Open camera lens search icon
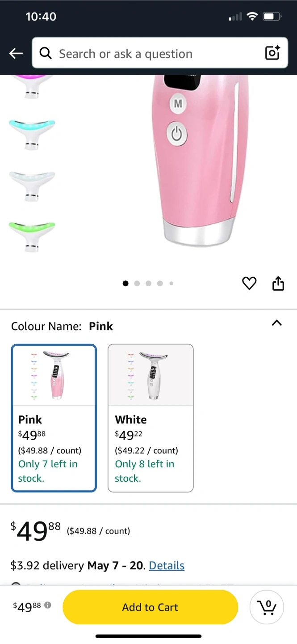 [272, 53]
